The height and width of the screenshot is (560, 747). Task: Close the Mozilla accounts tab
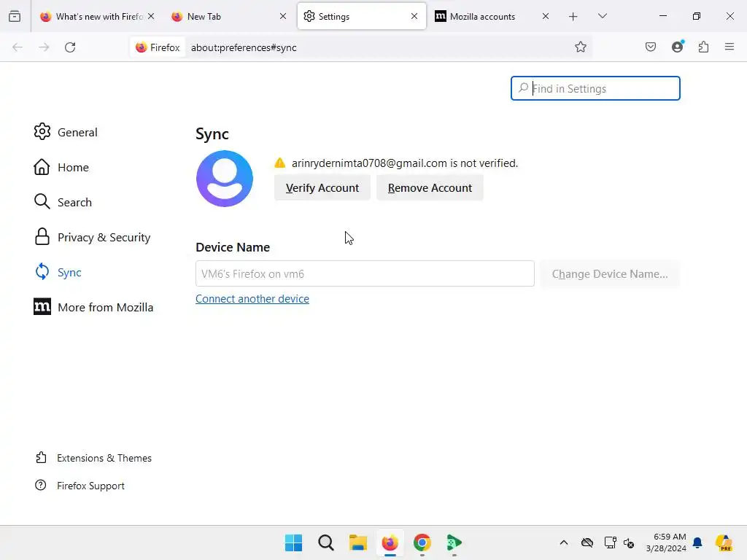(546, 16)
